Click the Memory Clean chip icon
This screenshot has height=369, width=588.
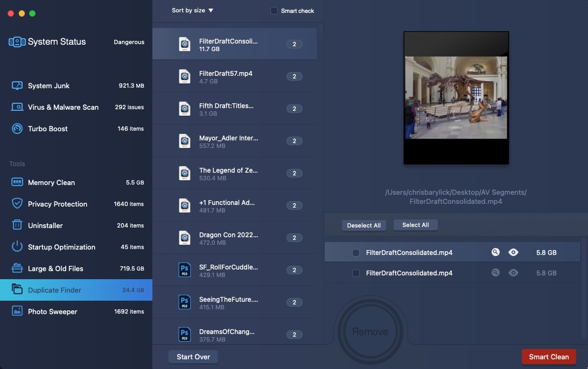click(17, 182)
